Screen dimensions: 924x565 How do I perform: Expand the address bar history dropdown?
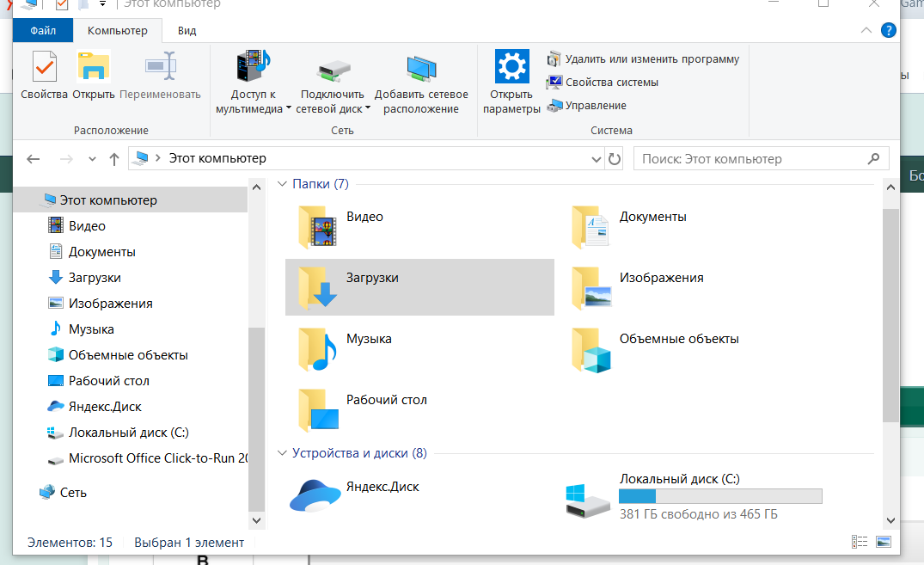(x=596, y=158)
